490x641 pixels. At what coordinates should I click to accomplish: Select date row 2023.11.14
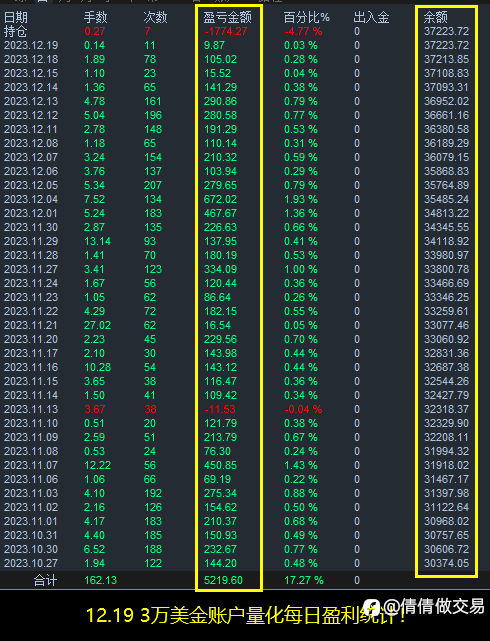(31, 395)
